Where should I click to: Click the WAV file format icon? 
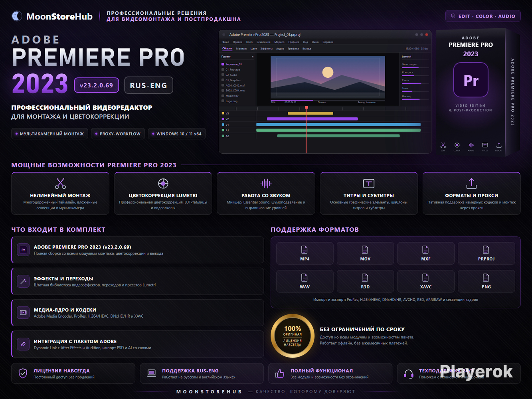(x=305, y=278)
